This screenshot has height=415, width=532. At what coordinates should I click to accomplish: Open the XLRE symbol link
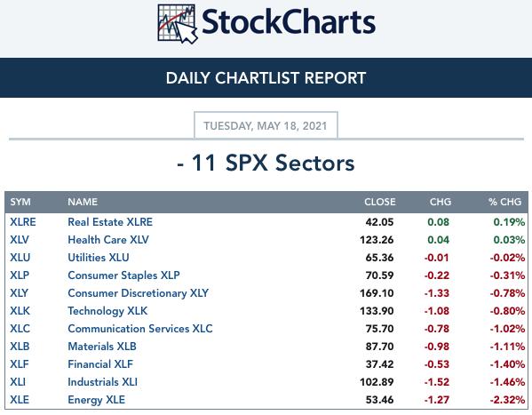23,222
